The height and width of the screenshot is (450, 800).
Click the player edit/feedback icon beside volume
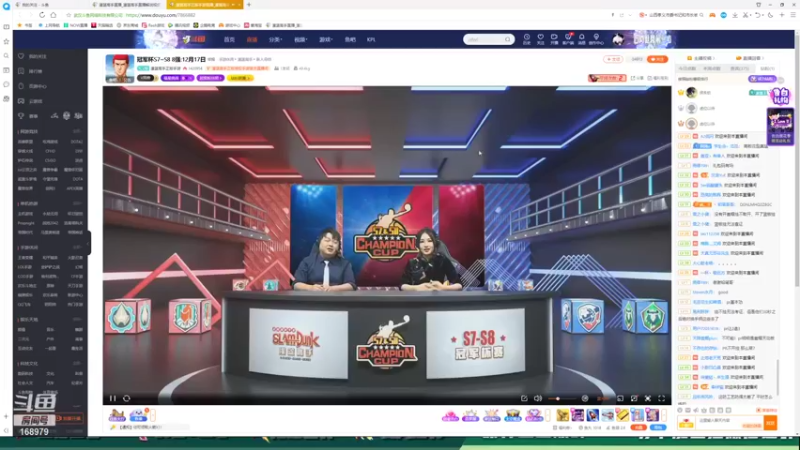(524, 398)
